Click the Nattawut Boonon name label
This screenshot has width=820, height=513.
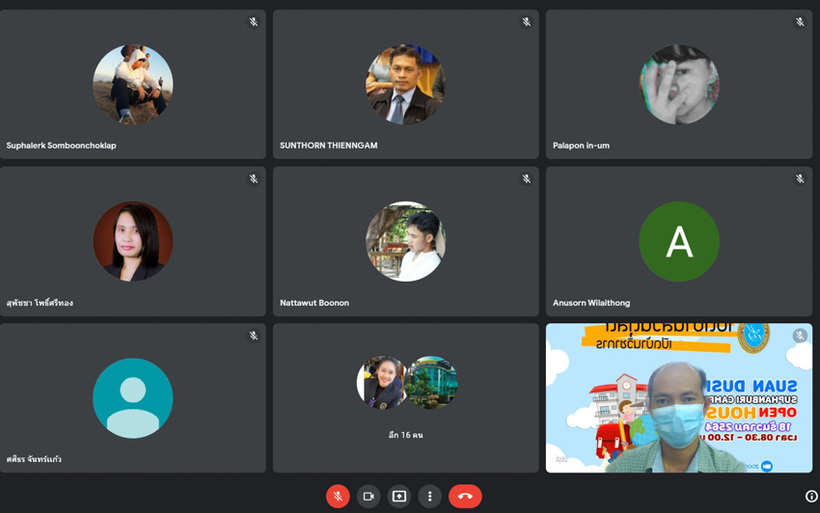pyautogui.click(x=315, y=303)
